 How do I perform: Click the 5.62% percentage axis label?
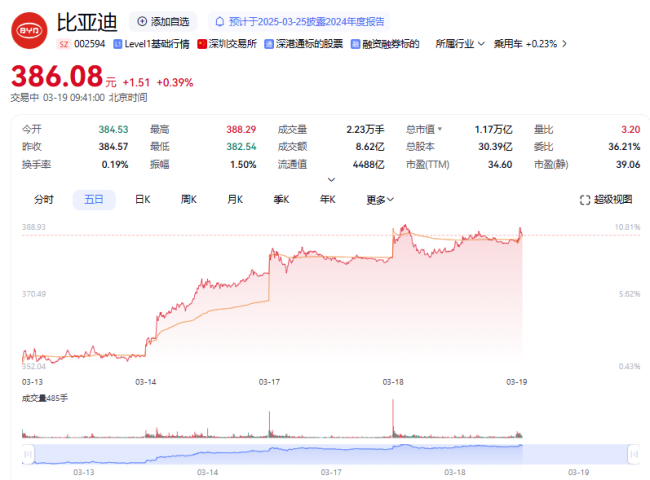(629, 294)
